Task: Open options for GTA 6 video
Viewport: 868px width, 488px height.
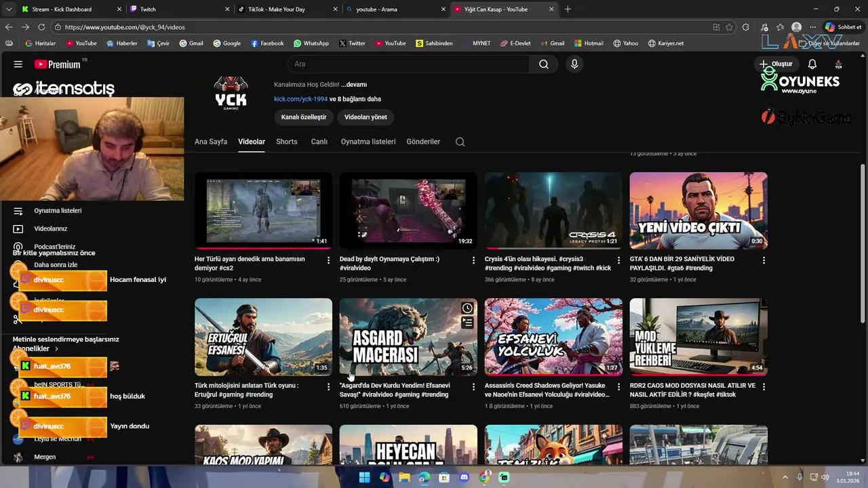Action: click(764, 260)
